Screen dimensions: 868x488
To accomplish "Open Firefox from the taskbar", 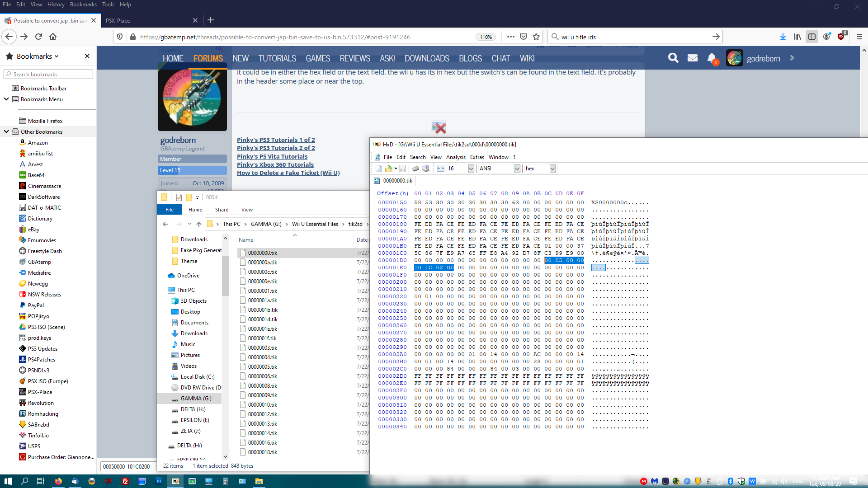I will [x=58, y=481].
